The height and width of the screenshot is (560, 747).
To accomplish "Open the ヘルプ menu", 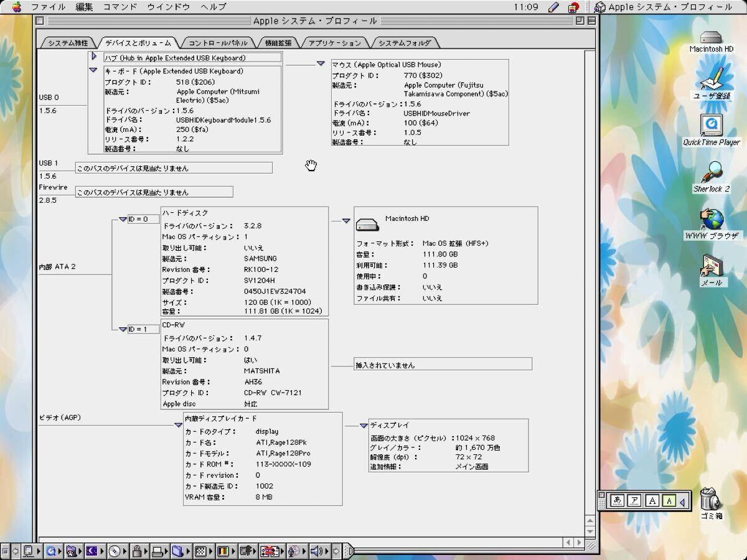I will point(214,7).
